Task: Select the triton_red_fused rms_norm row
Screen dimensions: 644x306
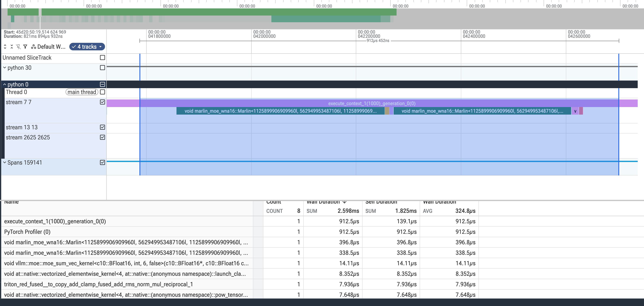Action: [x=240, y=284]
